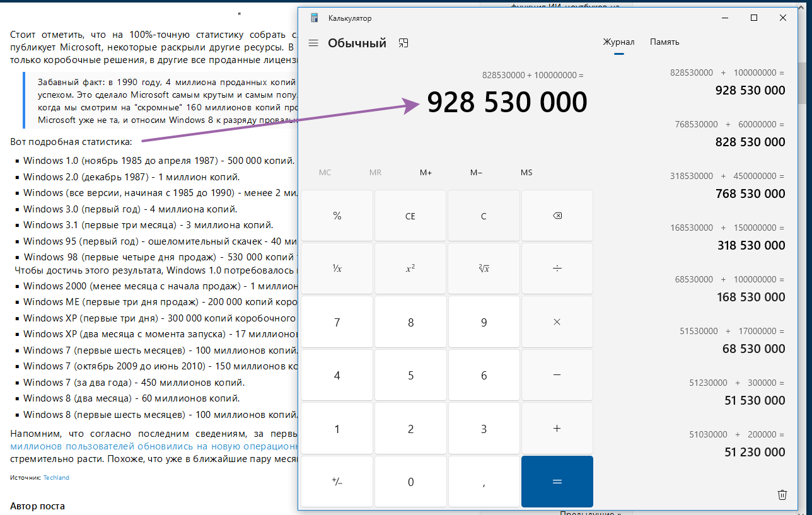Viewport: 812px width, 515px height.
Task: Click the CE clear entry key
Action: [x=410, y=216]
